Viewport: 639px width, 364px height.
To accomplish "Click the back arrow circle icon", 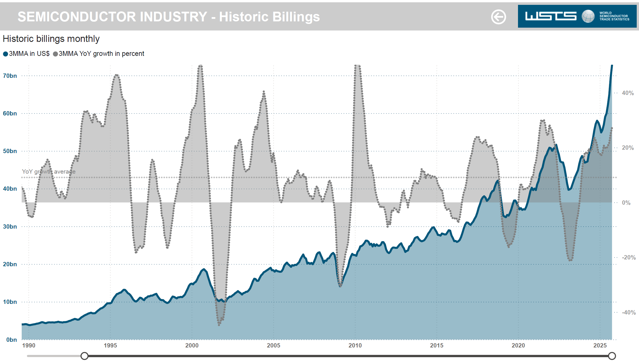I will pos(498,17).
